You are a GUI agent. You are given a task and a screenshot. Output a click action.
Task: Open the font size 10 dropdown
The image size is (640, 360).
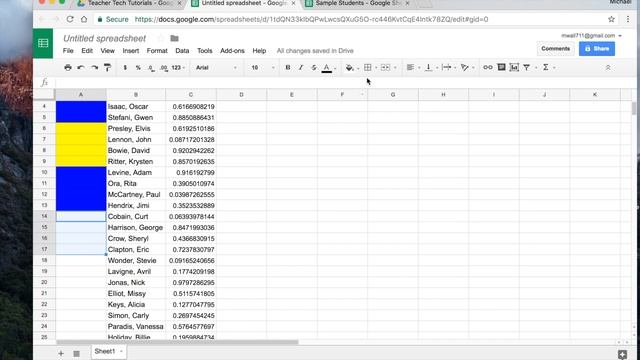click(262, 68)
